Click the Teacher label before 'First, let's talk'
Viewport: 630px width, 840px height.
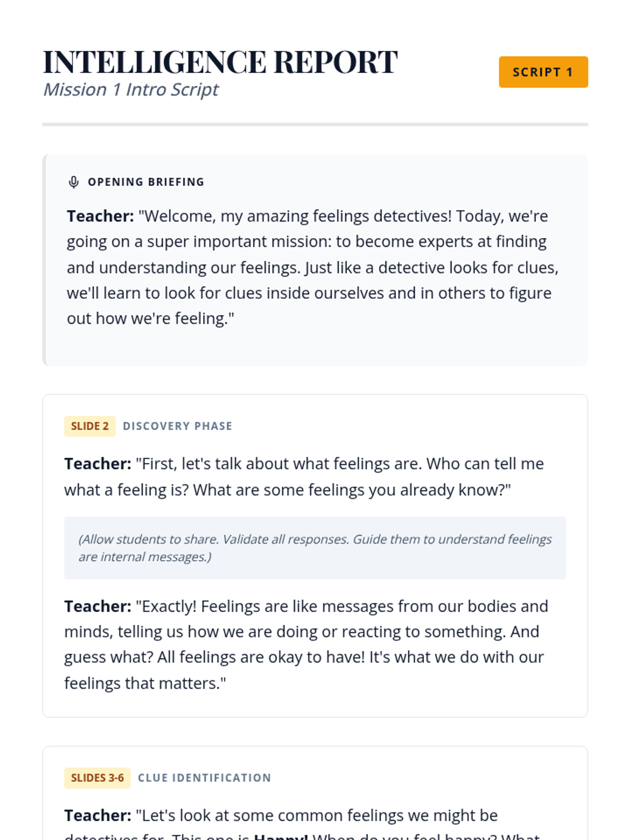point(98,464)
